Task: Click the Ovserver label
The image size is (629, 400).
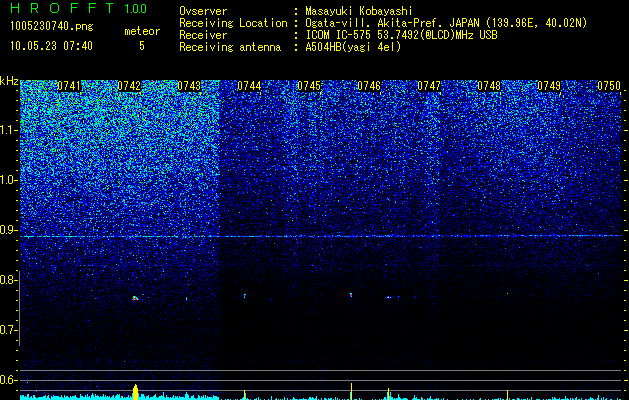Action: pyautogui.click(x=203, y=11)
